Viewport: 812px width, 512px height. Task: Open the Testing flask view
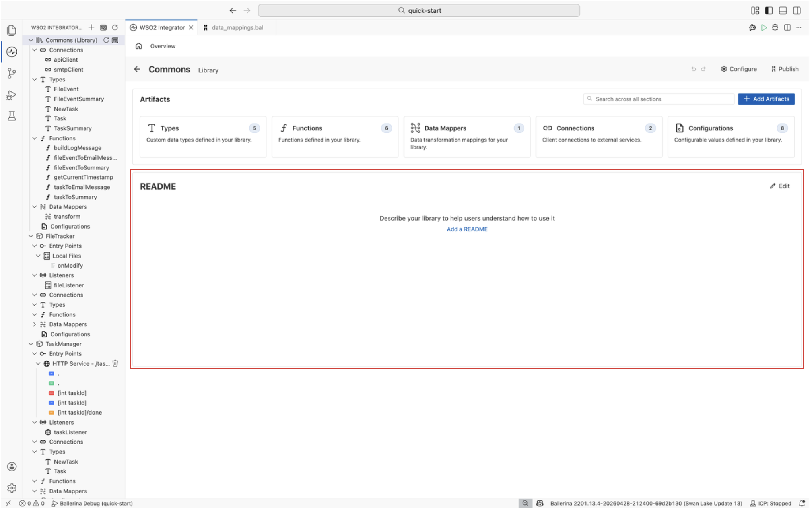click(12, 116)
